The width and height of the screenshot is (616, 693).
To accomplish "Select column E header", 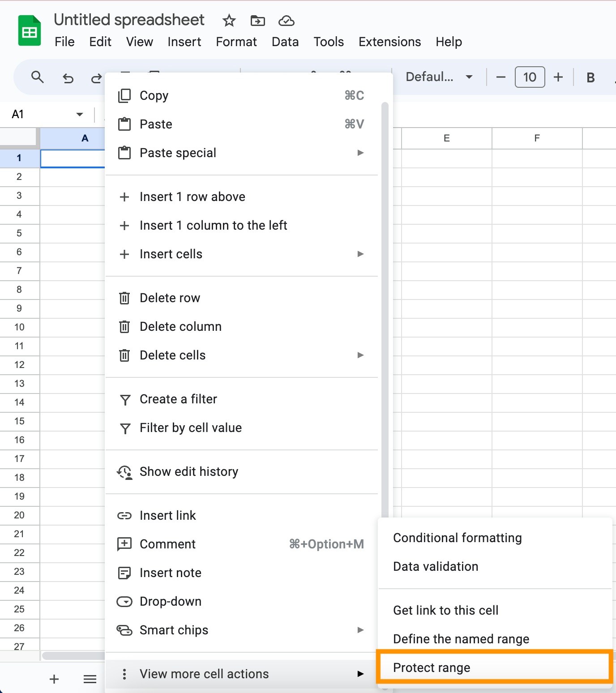I will 446,138.
